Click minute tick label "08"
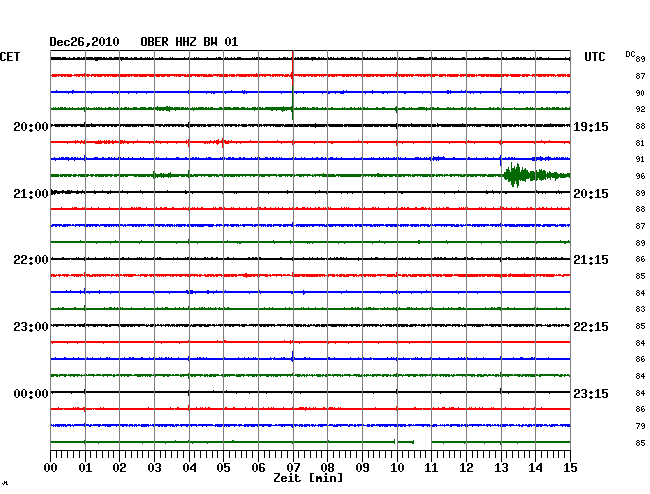 click(327, 468)
